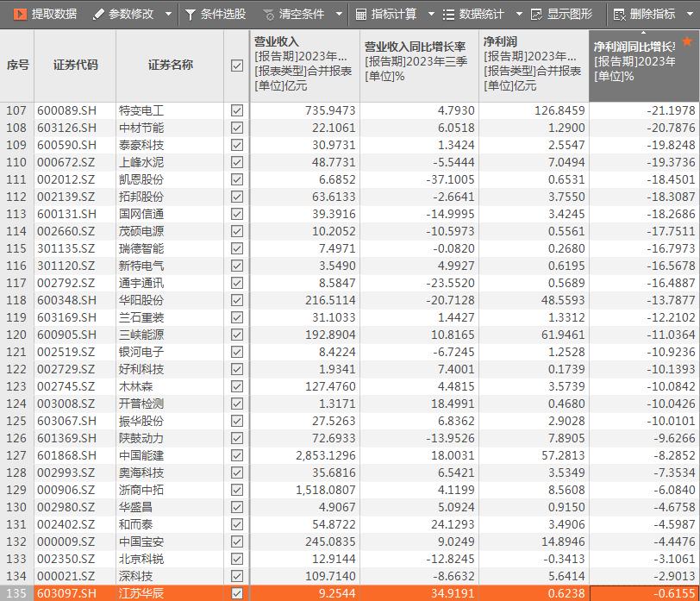Click net profit value 126.8459
This screenshot has height=601, width=700.
click(x=559, y=110)
